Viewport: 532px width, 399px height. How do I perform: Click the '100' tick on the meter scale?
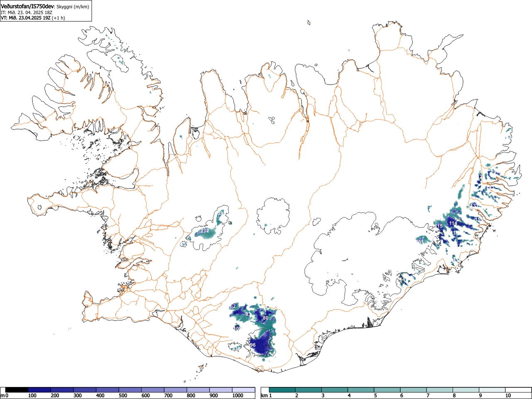(32, 396)
